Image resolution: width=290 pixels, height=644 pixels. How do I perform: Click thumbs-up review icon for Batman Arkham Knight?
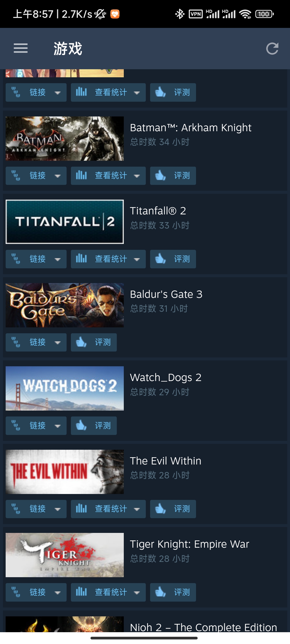160,176
